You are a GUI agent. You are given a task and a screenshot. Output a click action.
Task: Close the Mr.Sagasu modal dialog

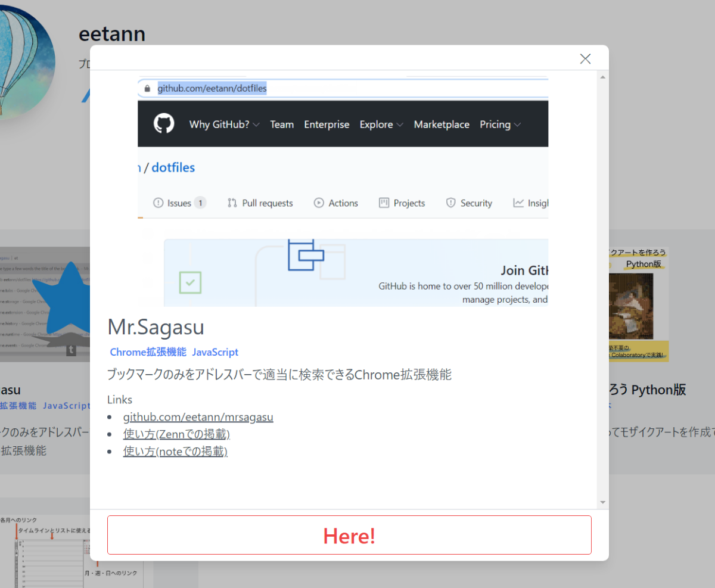[x=585, y=58]
